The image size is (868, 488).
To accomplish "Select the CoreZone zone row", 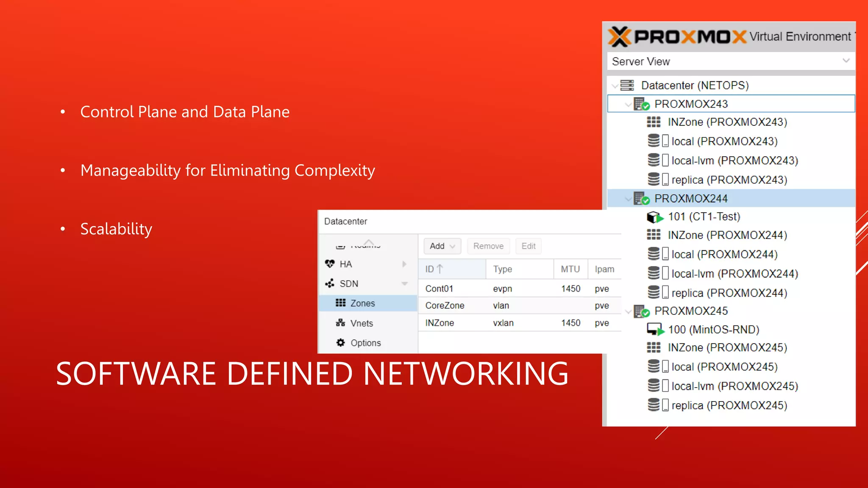I will point(520,305).
